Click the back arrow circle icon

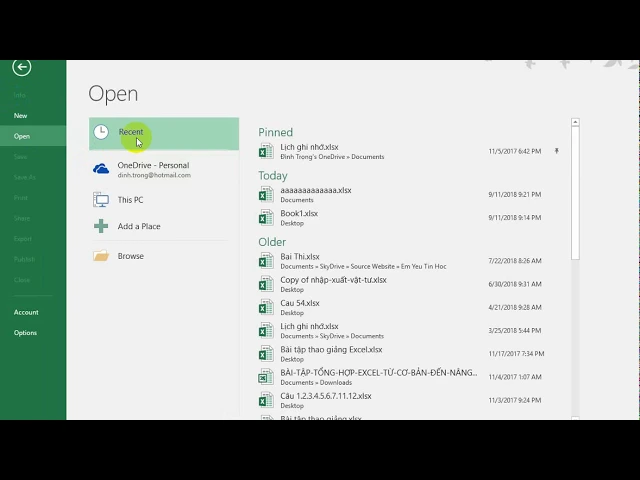(22, 67)
